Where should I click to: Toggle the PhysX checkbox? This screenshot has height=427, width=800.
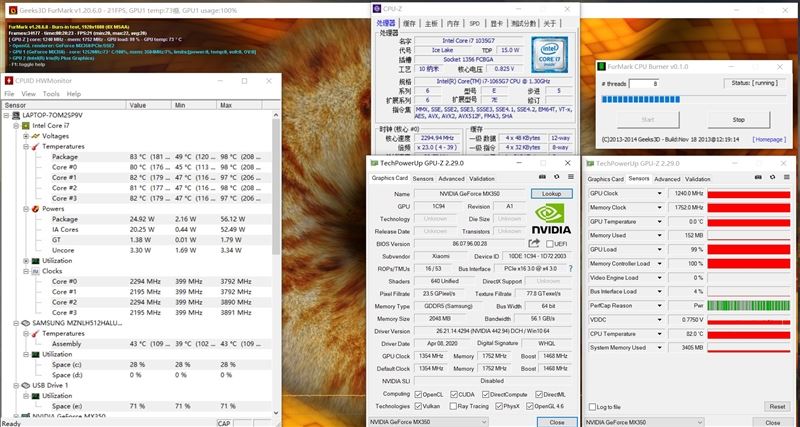point(499,406)
